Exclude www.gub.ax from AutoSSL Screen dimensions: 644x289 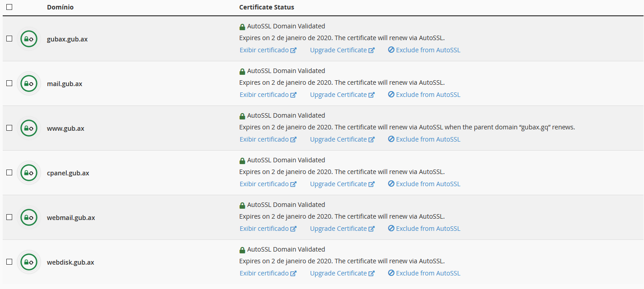point(424,139)
